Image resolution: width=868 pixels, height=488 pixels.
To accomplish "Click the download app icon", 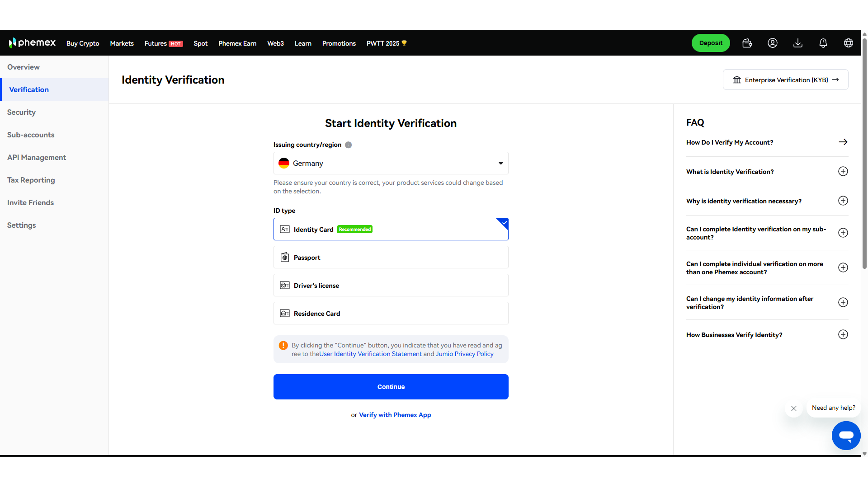I will point(798,43).
